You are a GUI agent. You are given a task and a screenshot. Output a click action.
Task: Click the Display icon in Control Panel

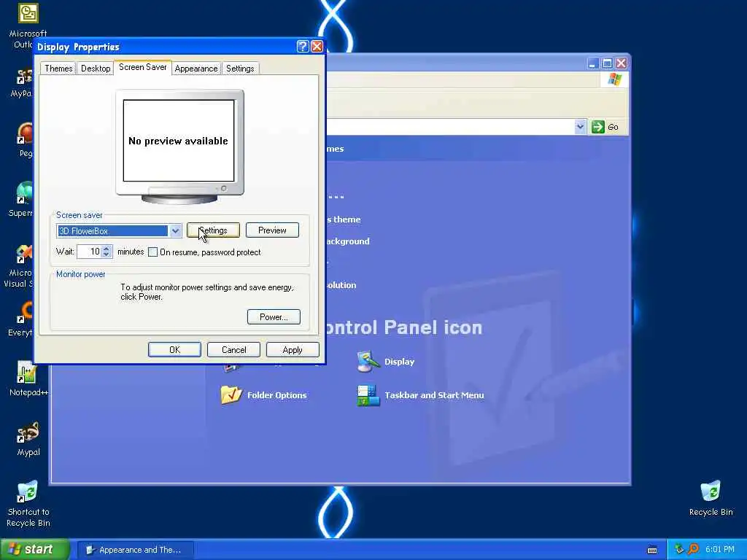tap(368, 362)
